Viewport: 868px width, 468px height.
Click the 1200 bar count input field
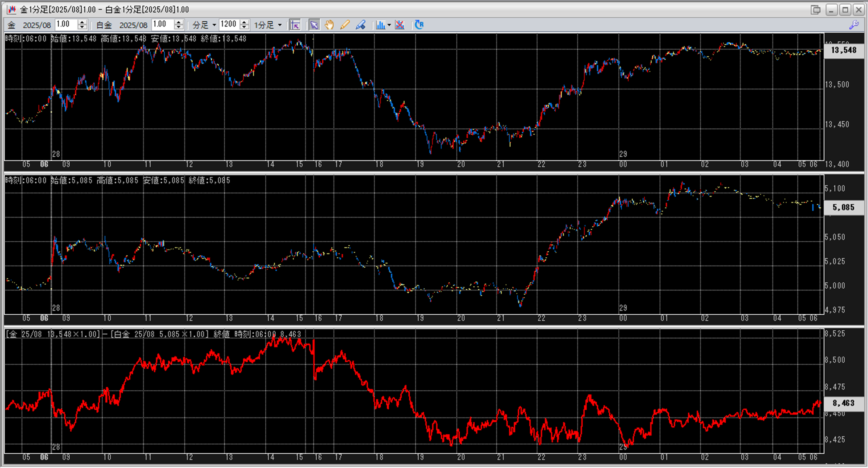pyautogui.click(x=229, y=25)
